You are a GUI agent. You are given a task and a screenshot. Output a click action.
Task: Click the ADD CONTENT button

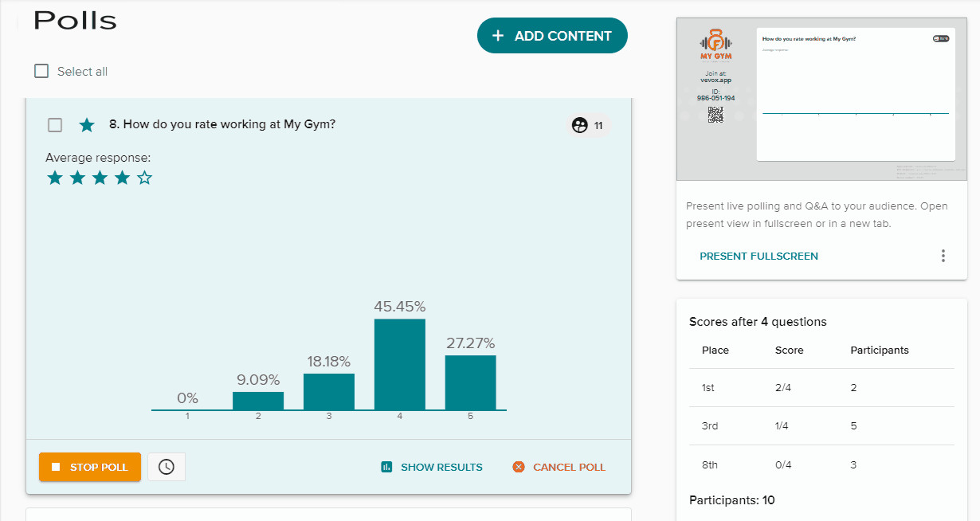552,36
